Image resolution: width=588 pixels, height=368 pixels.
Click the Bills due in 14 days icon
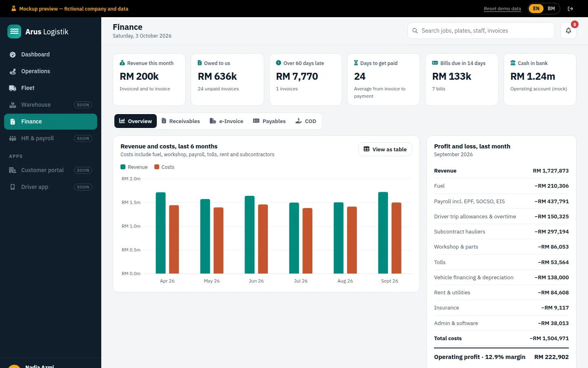point(435,63)
